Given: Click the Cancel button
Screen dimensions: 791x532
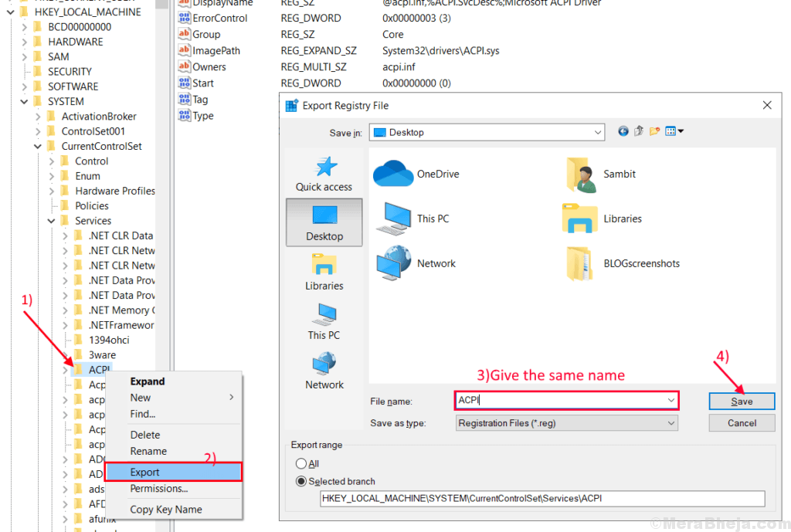Looking at the screenshot, I should (x=741, y=422).
